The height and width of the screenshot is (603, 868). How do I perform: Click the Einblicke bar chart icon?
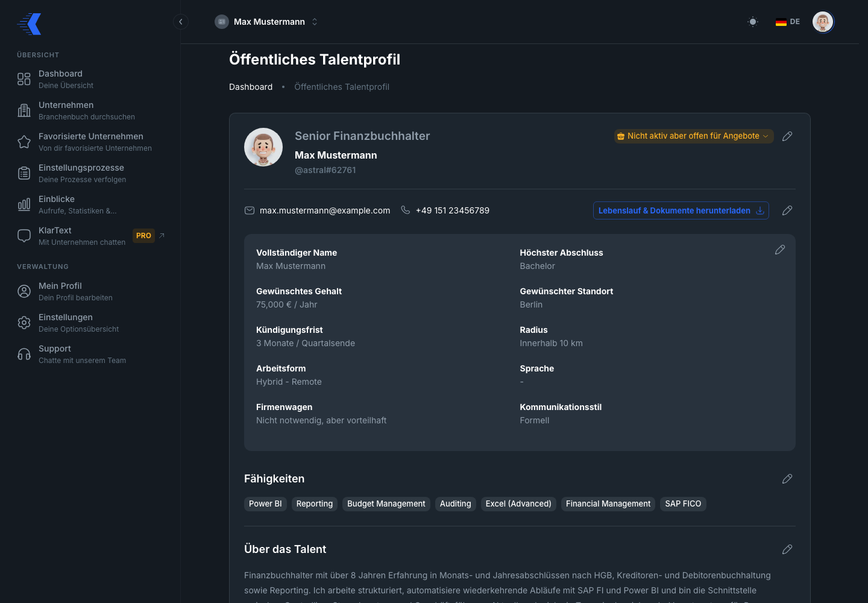click(x=24, y=204)
